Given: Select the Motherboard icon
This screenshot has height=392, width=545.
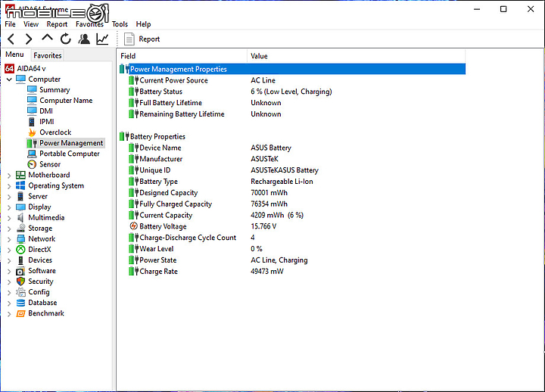Looking at the screenshot, I should 21,175.
